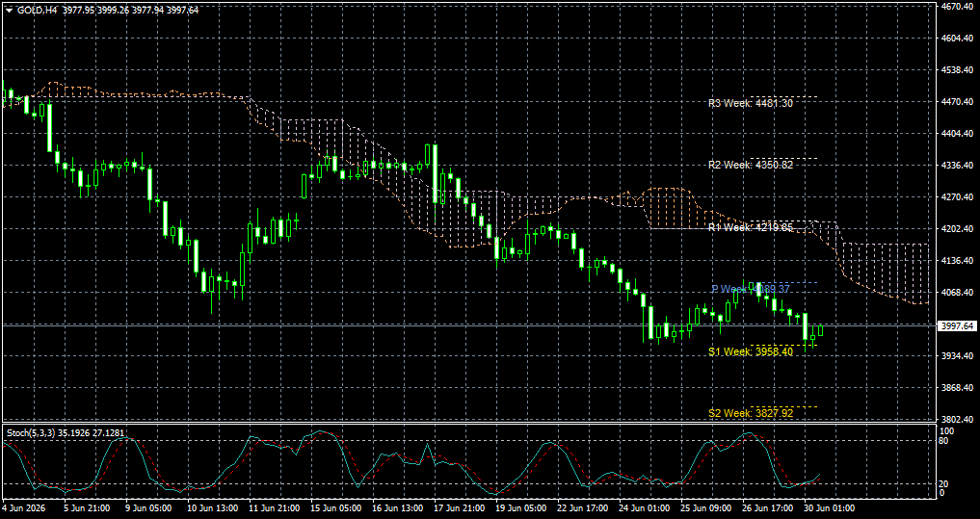Click the R1 Week: 4219.65 pivot label
980x519 pixels.
tap(751, 228)
